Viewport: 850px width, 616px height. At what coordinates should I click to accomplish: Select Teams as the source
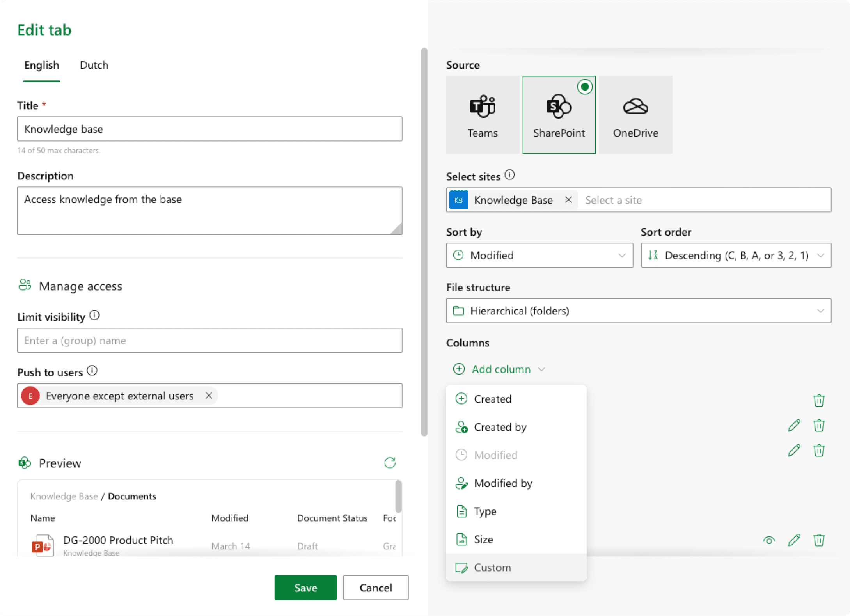[483, 115]
